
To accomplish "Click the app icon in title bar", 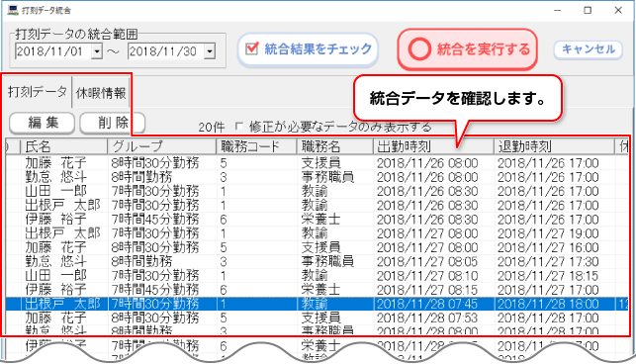I will pyautogui.click(x=13, y=10).
